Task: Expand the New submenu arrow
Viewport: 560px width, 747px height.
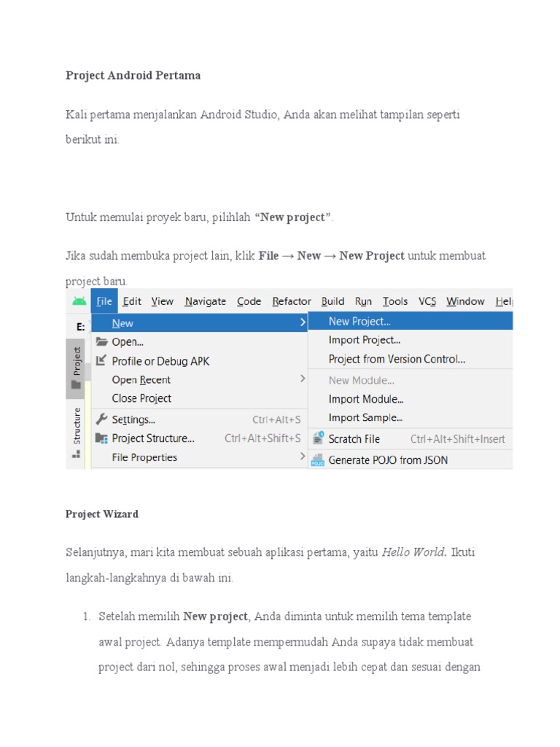Action: [303, 322]
